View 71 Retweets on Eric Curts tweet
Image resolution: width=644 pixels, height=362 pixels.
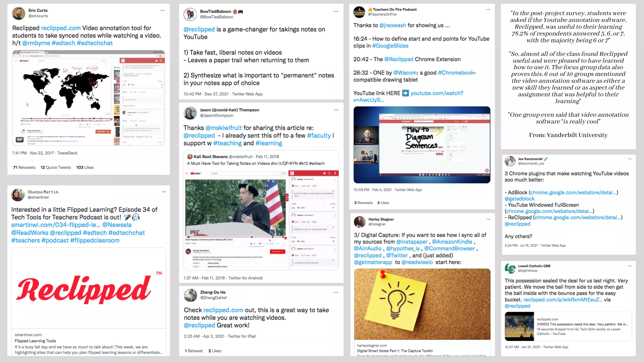(24, 167)
